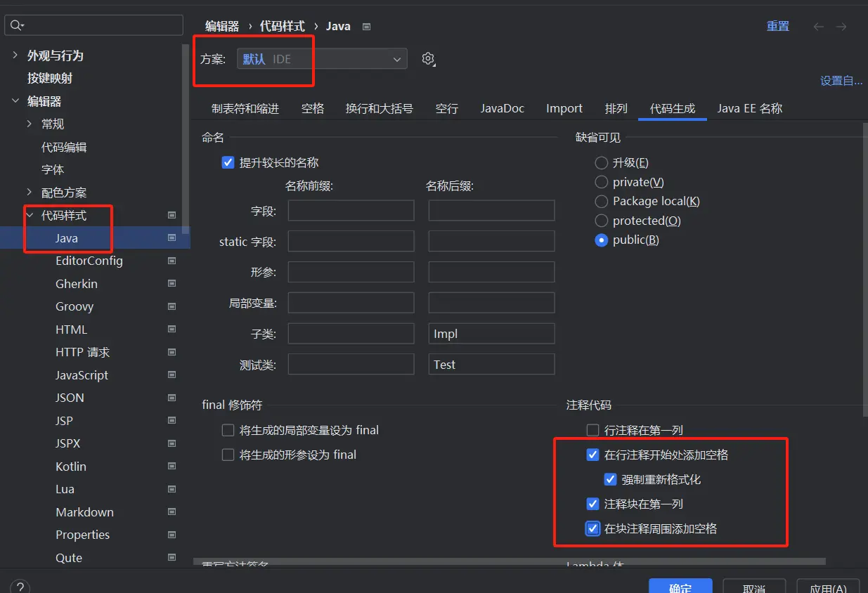The width and height of the screenshot is (868, 593).
Task: Switch to the JavaDoc tab
Action: (502, 108)
